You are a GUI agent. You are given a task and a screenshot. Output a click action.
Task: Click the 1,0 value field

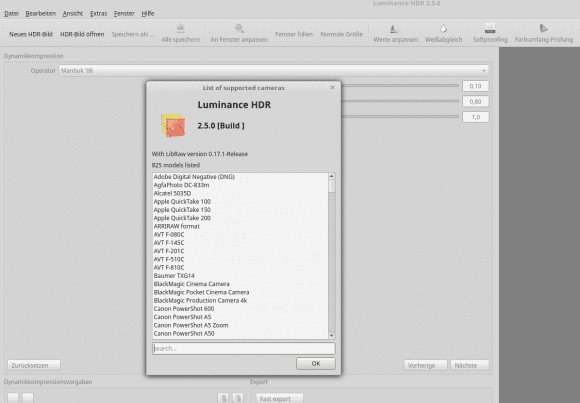475,117
